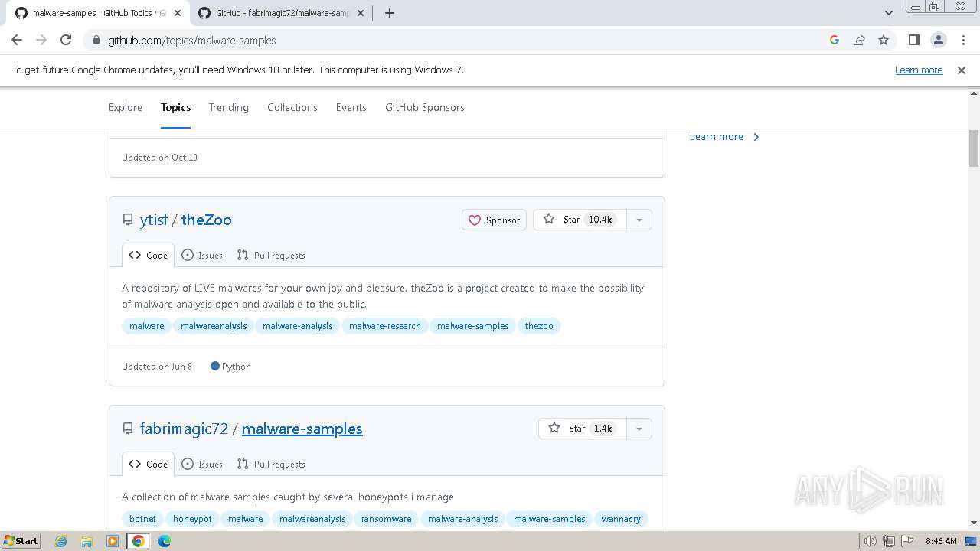980x551 pixels.
Task: Expand fabrimagic72 star lists dropdown
Action: point(639,429)
